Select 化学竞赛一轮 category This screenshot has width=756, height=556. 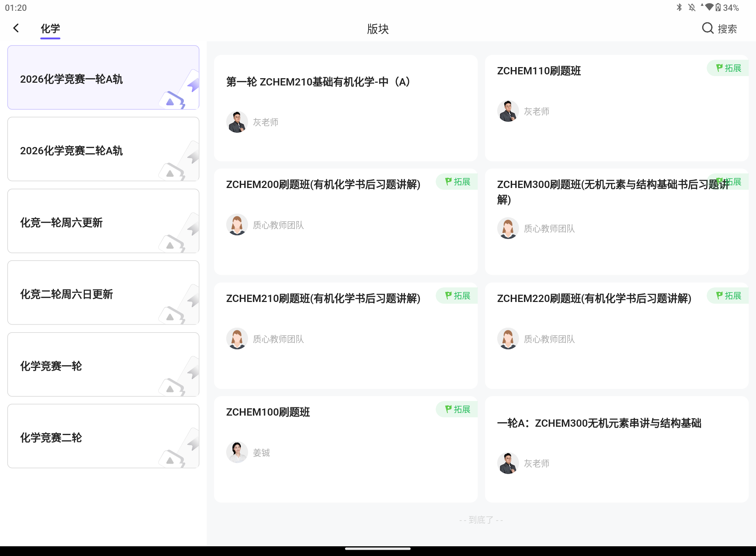(103, 365)
